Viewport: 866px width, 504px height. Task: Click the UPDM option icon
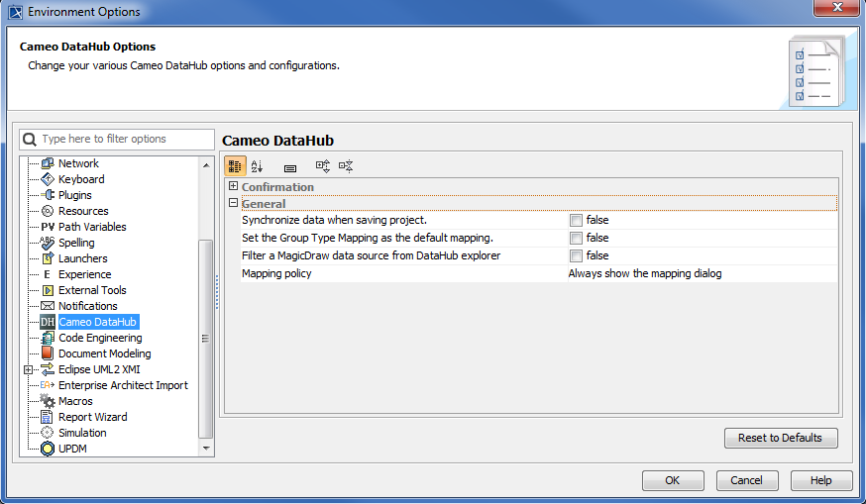click(x=48, y=449)
